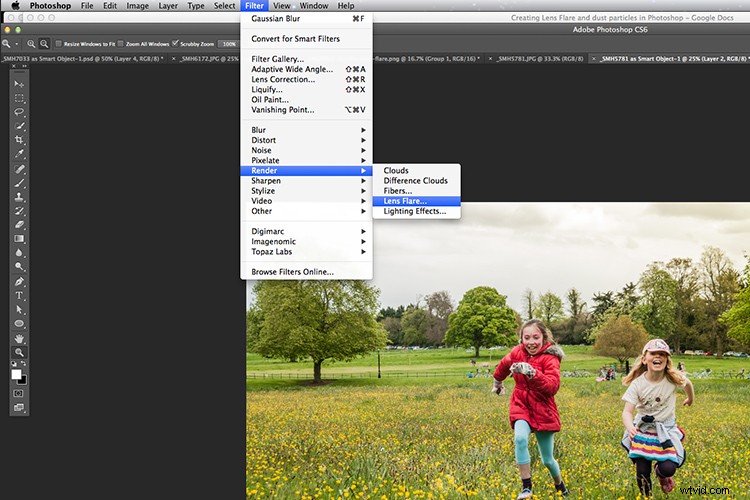Switch to _SMH5781.JPG tab
The width and height of the screenshot is (750, 500).
click(540, 59)
